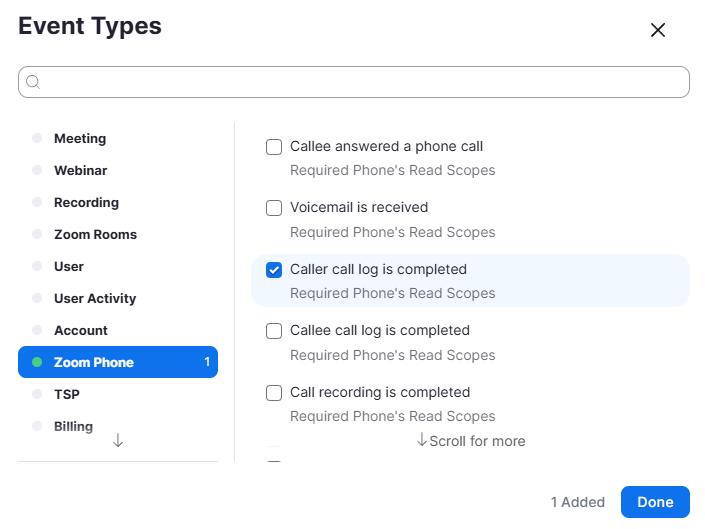
Task: Close the Event Types dialog
Action: [x=658, y=30]
